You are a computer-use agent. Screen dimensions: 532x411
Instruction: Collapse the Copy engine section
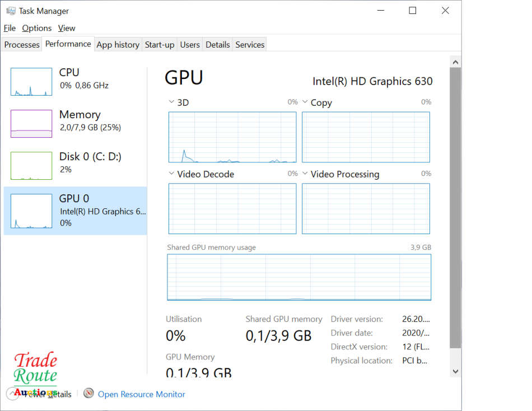click(x=305, y=102)
